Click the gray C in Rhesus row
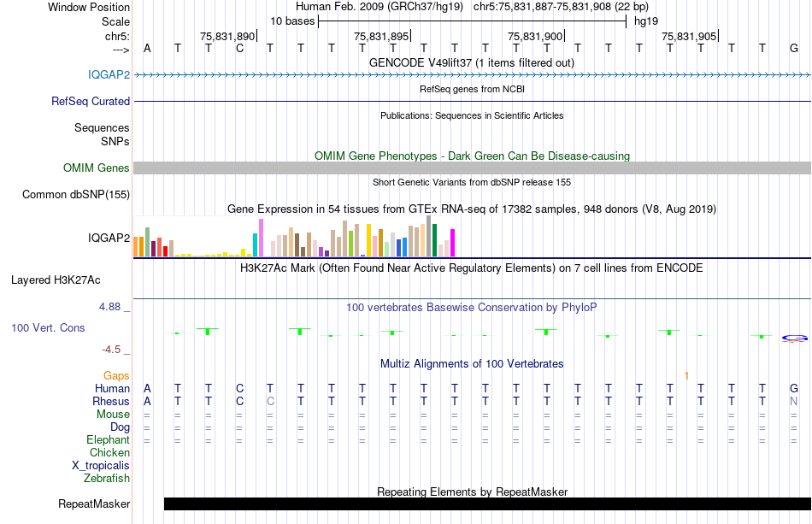 270,401
